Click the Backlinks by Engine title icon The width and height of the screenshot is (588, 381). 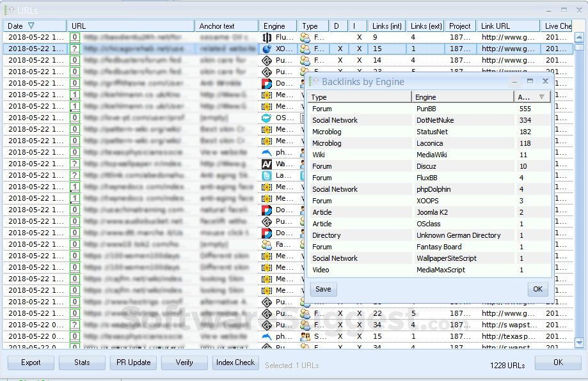pos(314,82)
